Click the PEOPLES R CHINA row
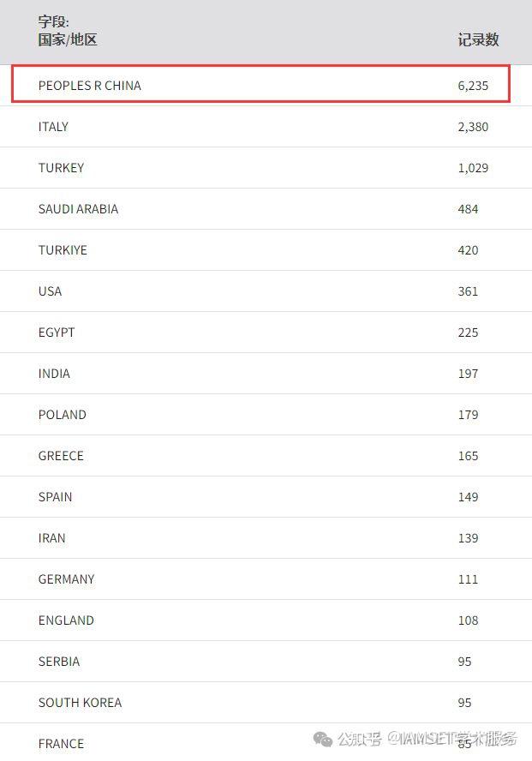532x761 pixels. coord(89,86)
